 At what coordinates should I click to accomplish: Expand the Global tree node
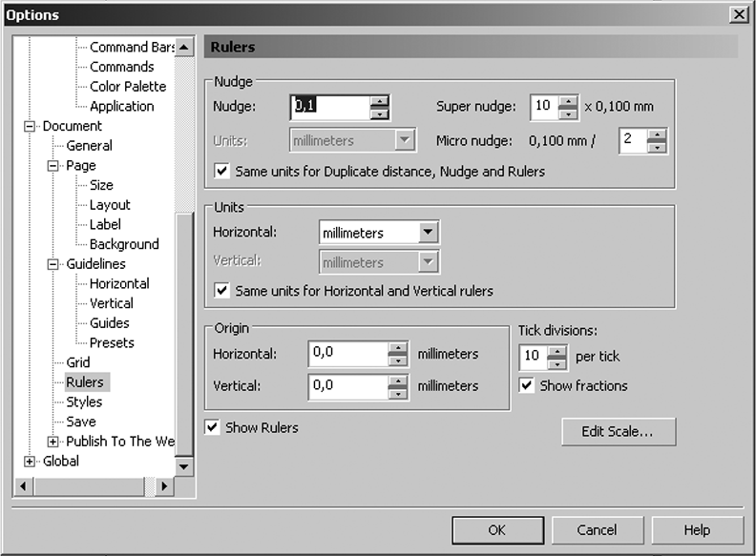(30, 461)
